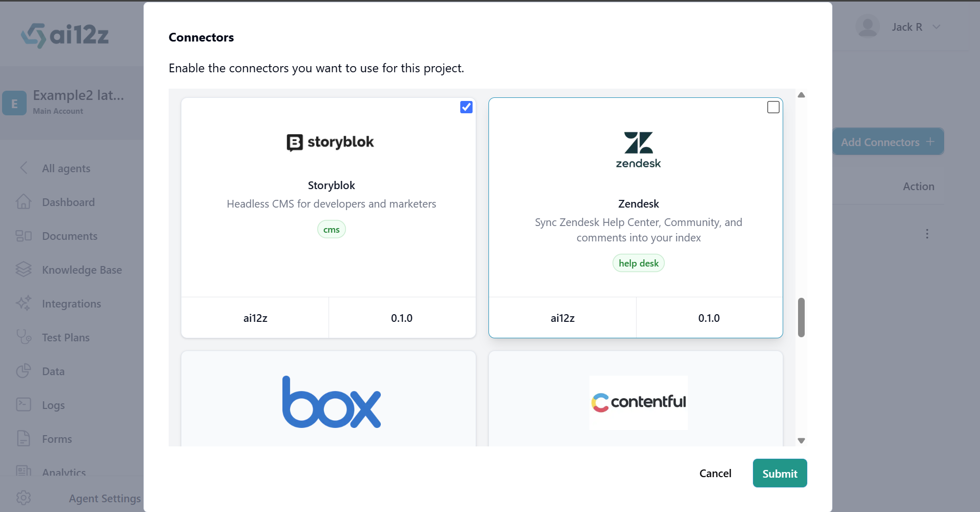980x512 pixels.
Task: Click the connector list scrollbar thumb
Action: pyautogui.click(x=801, y=317)
